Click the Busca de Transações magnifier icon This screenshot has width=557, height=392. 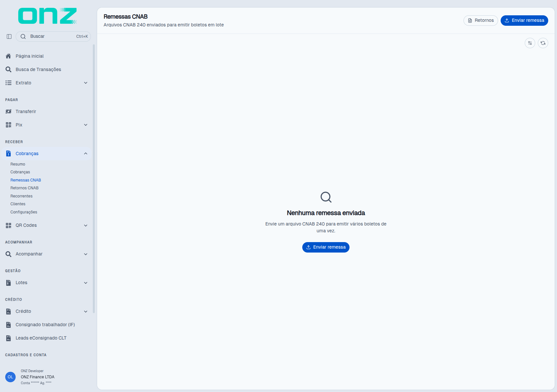point(8,69)
